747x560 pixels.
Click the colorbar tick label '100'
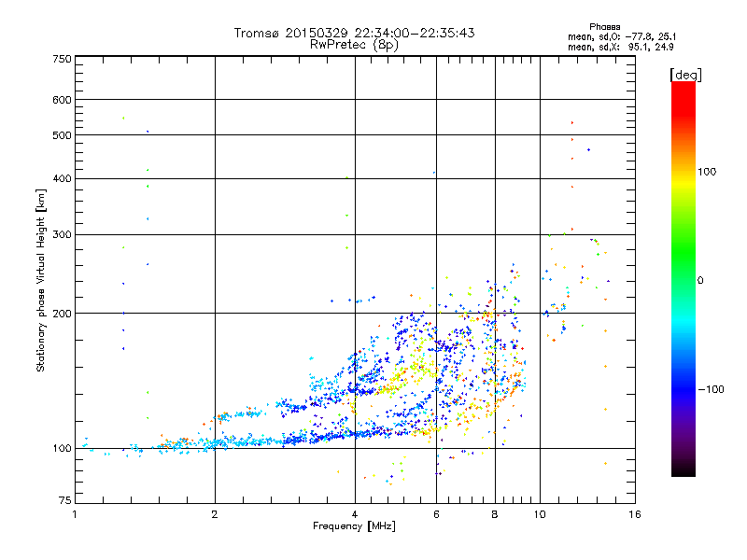(x=707, y=172)
